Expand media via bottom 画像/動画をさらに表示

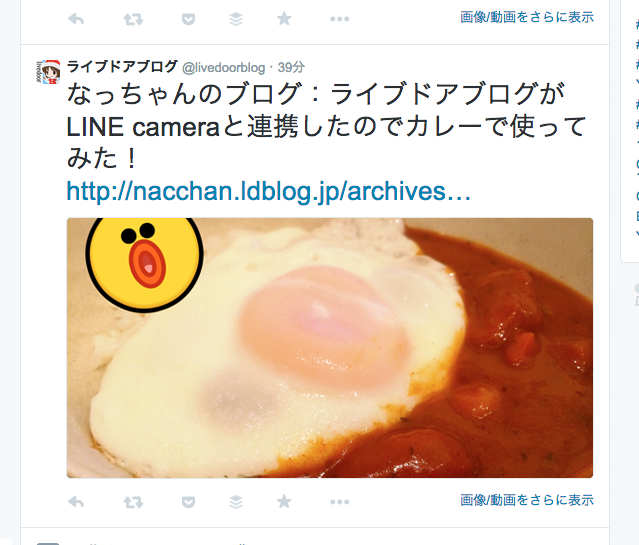pyautogui.click(x=527, y=500)
